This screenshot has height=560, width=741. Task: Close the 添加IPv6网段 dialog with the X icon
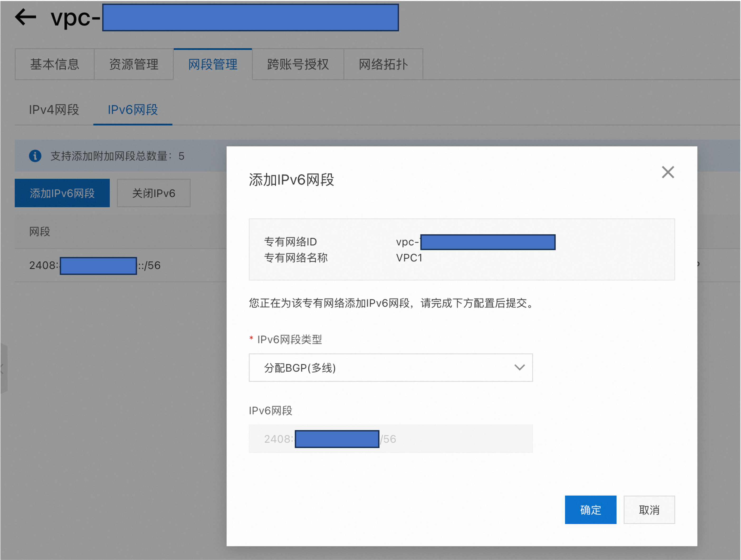coord(668,172)
